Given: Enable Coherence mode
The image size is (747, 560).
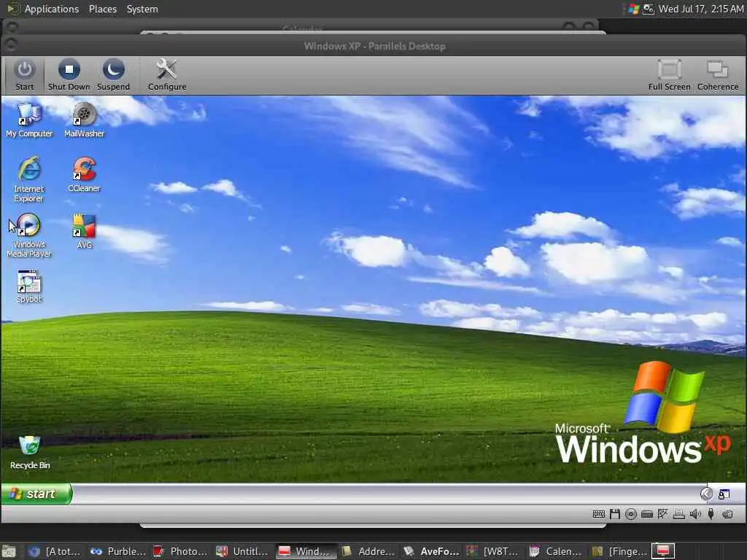Looking at the screenshot, I should [x=718, y=75].
